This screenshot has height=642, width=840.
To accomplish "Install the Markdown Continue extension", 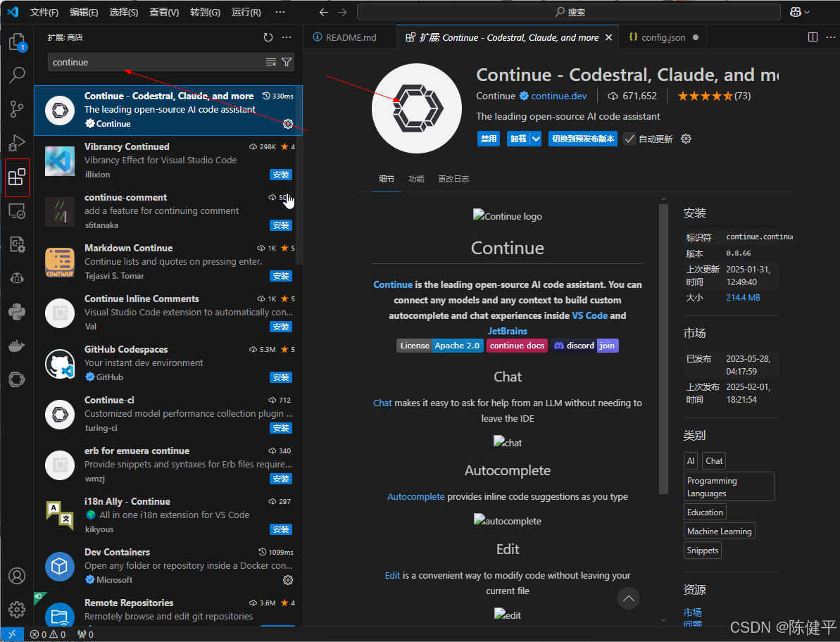I will point(281,276).
